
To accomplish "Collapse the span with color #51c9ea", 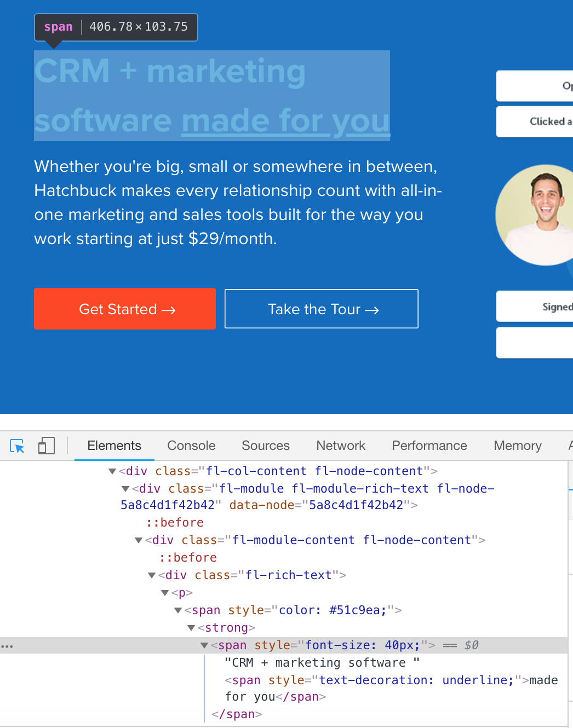I will click(x=178, y=610).
